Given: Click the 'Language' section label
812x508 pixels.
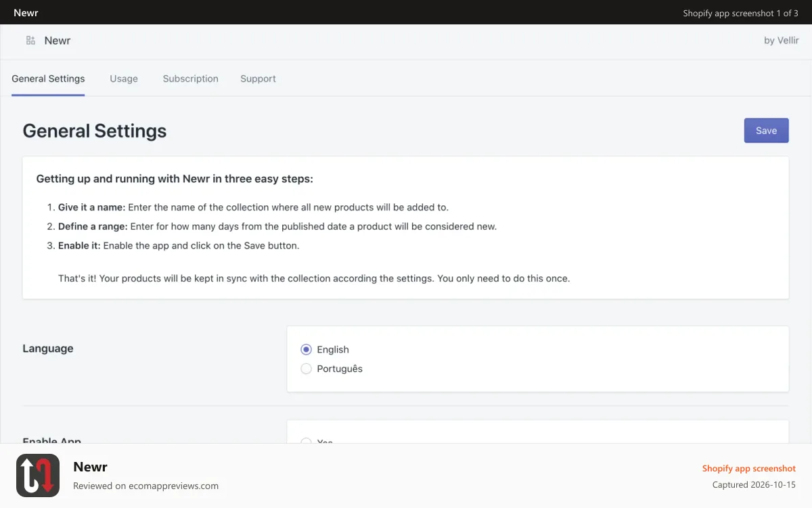Looking at the screenshot, I should 48,348.
